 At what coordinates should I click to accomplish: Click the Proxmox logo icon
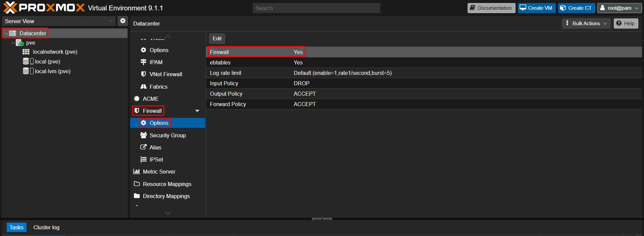click(x=10, y=8)
